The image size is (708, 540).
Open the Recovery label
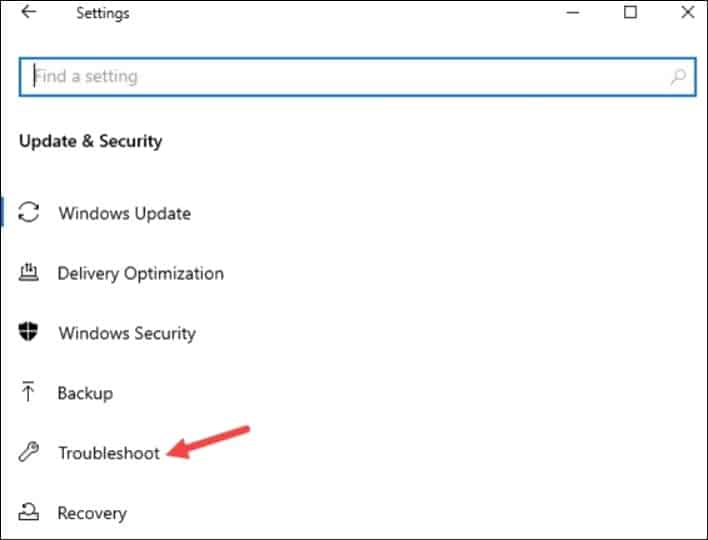click(x=92, y=513)
